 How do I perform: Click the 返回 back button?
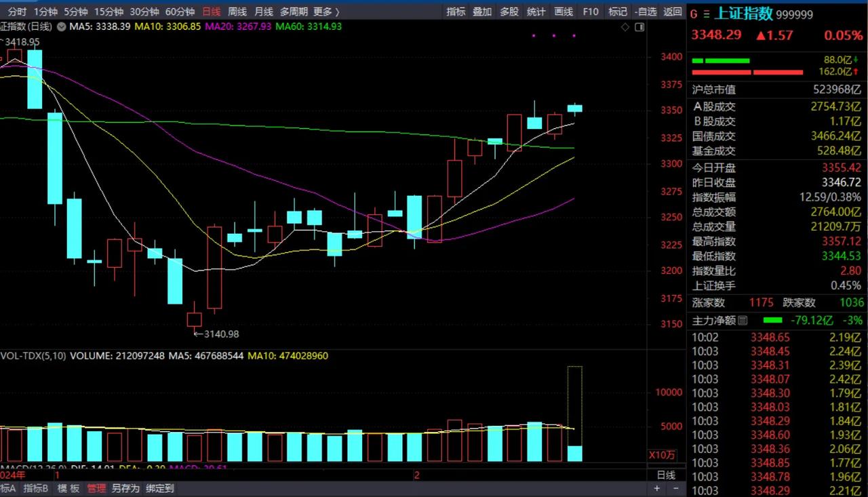[673, 12]
